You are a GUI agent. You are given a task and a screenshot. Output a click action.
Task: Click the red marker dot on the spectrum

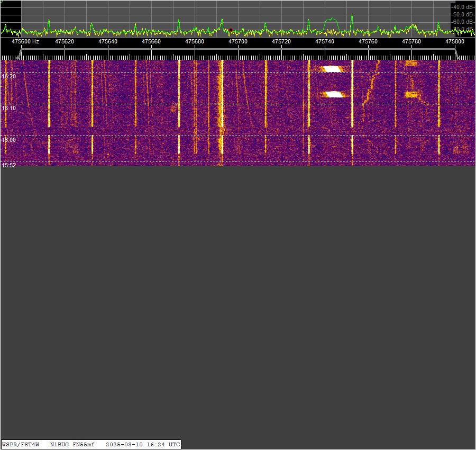(231, 30)
